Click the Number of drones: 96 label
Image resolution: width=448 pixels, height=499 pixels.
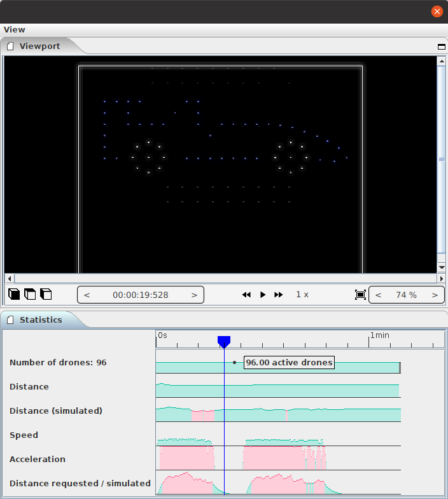point(58,363)
